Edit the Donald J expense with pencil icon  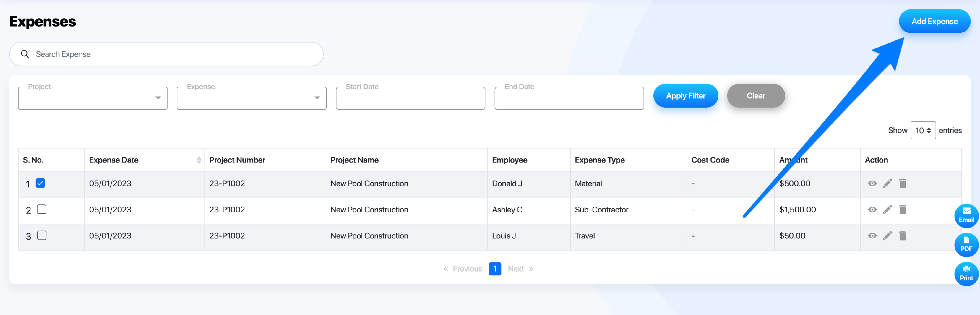pyautogui.click(x=887, y=184)
